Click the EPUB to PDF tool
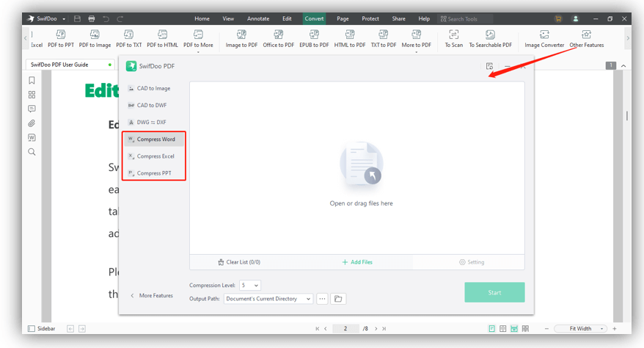 point(314,39)
